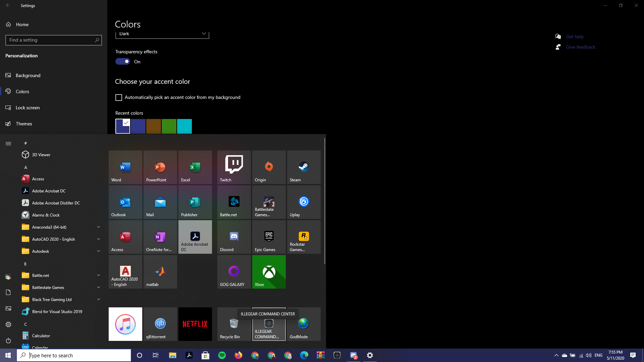Image resolution: width=644 pixels, height=362 pixels.
Task: Open the Mail tile
Action: click(x=160, y=202)
